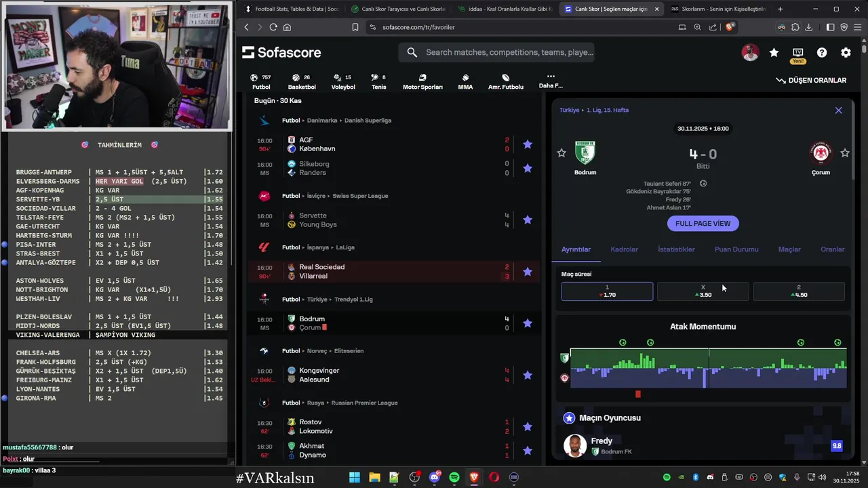Click the red card marker on momentum chart
Screen dimensions: 868x488
click(x=638, y=394)
